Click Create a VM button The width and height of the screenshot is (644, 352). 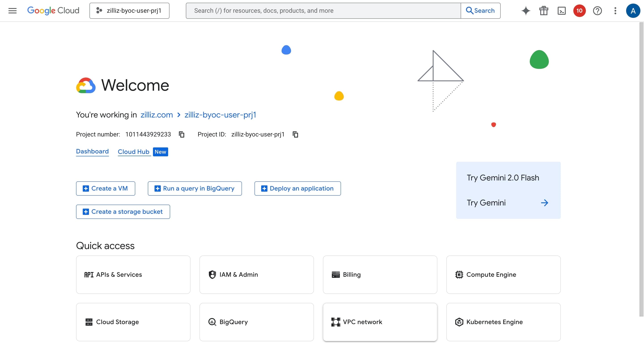pyautogui.click(x=106, y=189)
